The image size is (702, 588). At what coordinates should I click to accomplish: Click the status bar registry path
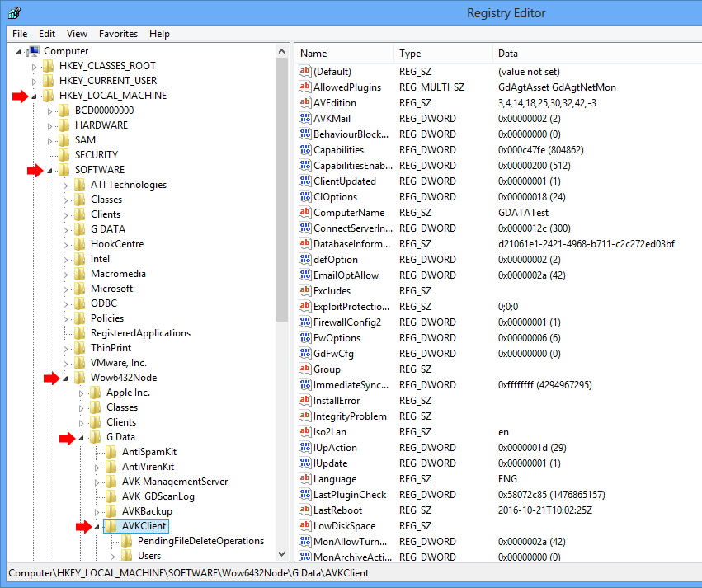(x=188, y=573)
